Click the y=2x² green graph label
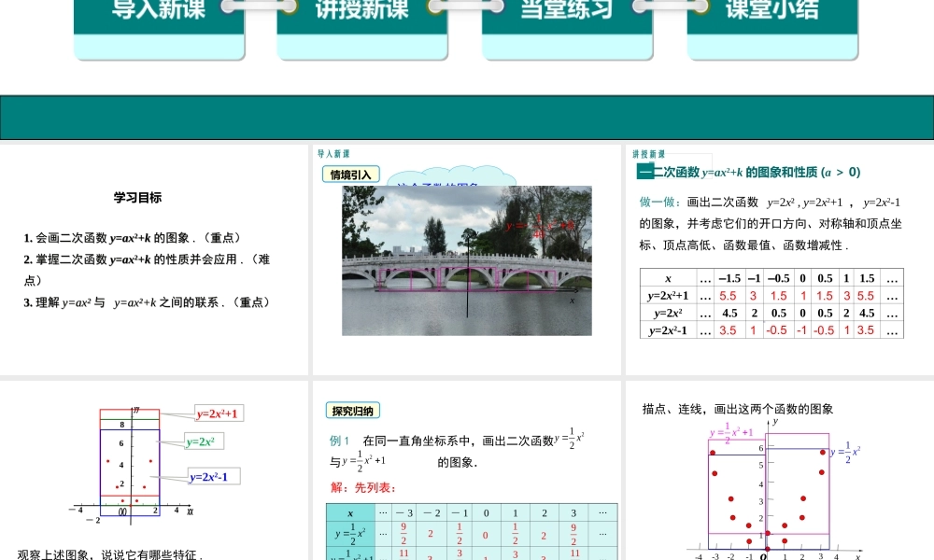The image size is (934, 560). (x=203, y=441)
